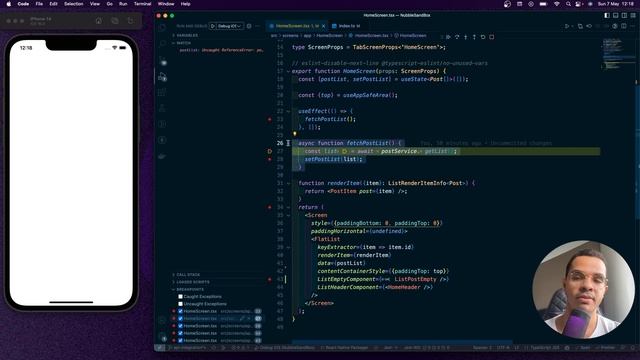Open the Customize Layout icon
Image resolution: width=640 pixels, height=360 pixels.
coord(633,15)
